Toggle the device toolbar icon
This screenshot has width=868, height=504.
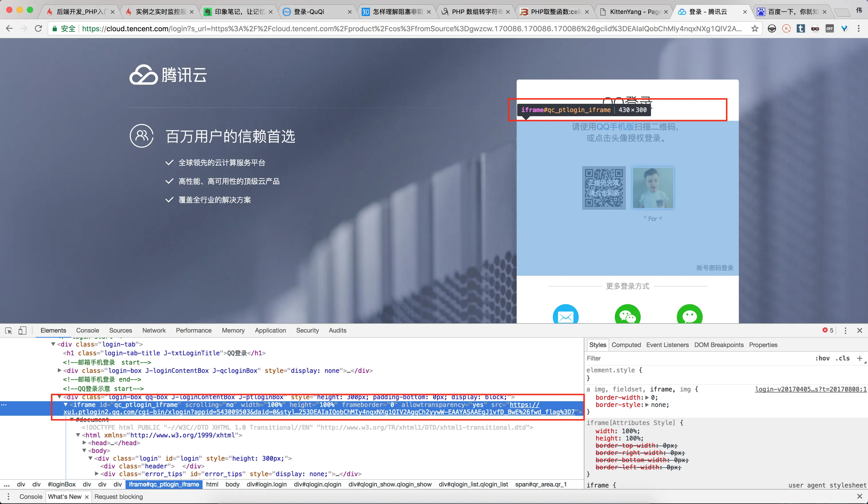tap(22, 330)
